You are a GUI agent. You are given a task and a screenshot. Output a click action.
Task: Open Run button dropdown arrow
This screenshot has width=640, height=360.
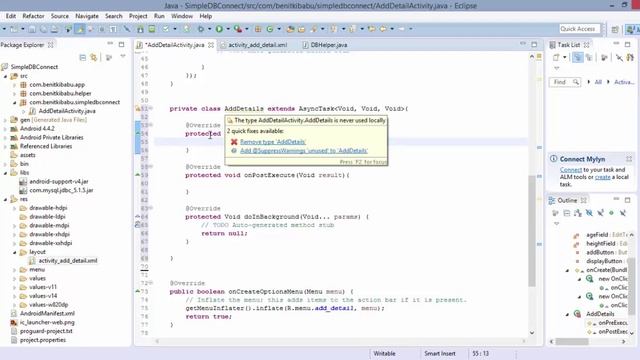(x=228, y=29)
